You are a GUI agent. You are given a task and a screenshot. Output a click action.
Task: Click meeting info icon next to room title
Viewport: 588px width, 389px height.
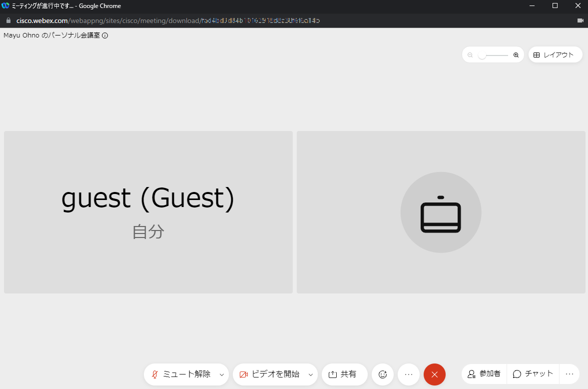pos(105,35)
